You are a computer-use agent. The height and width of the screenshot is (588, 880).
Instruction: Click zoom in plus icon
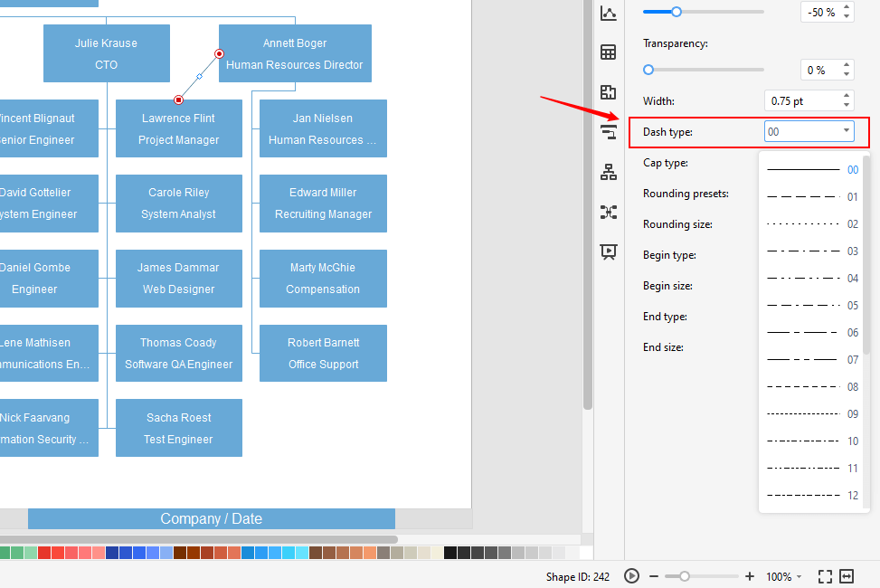pos(749,576)
